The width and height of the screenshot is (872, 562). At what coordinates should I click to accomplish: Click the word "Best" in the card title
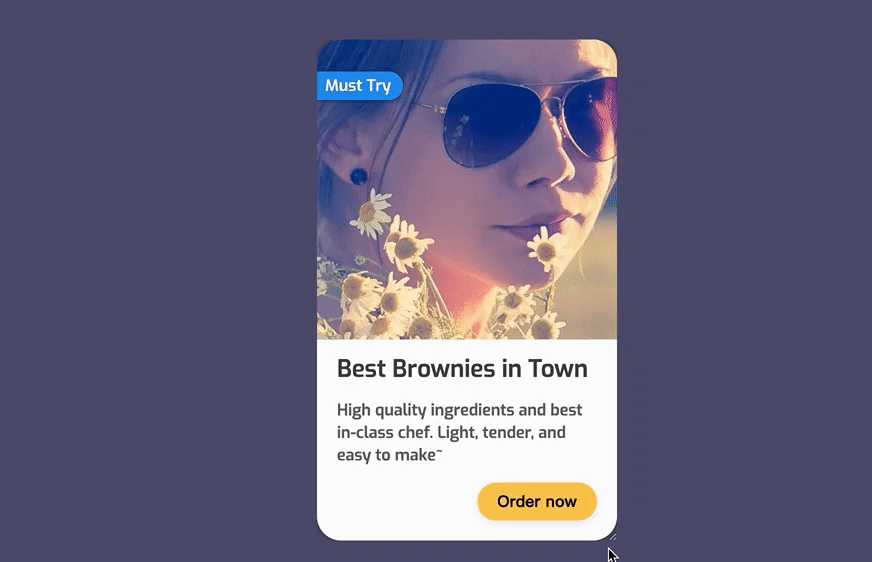[x=361, y=369]
